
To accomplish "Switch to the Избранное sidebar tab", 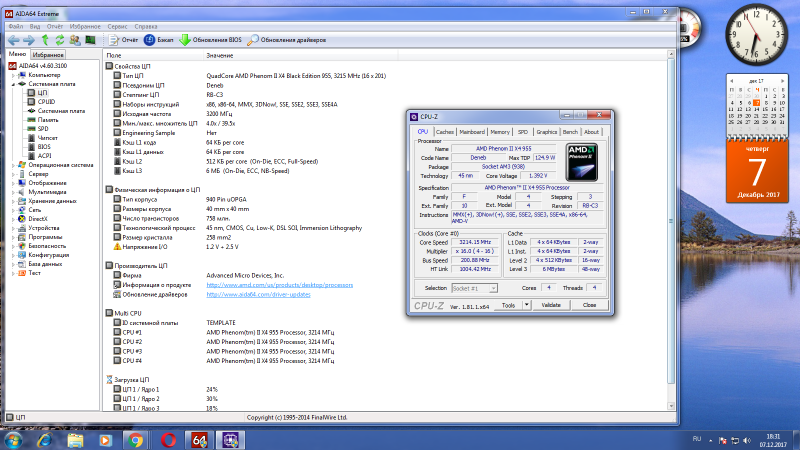I will tap(47, 54).
